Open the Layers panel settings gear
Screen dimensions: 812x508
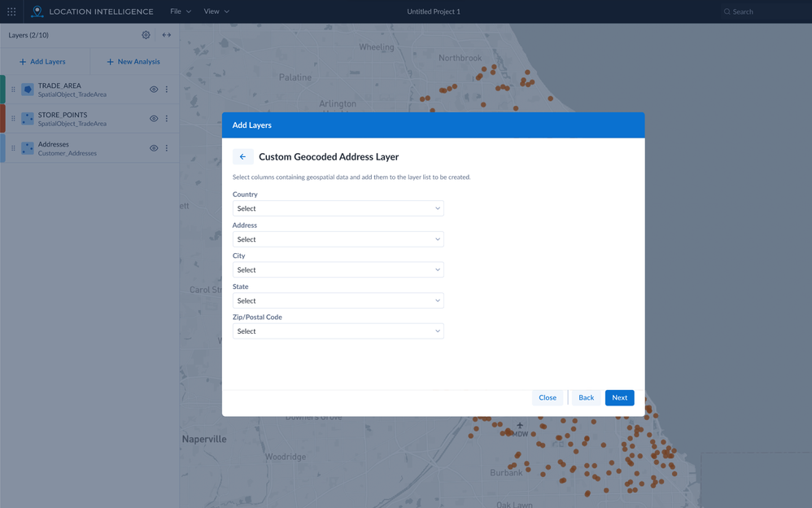click(x=146, y=35)
